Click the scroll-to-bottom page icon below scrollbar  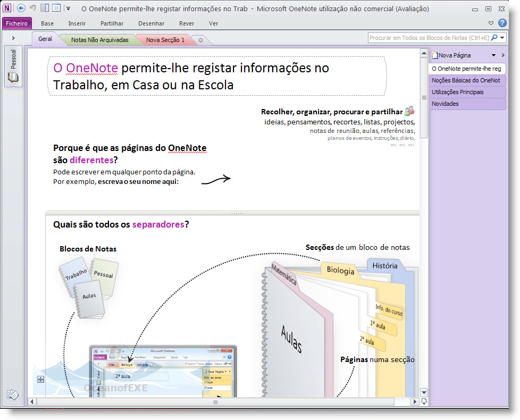[x=424, y=401]
